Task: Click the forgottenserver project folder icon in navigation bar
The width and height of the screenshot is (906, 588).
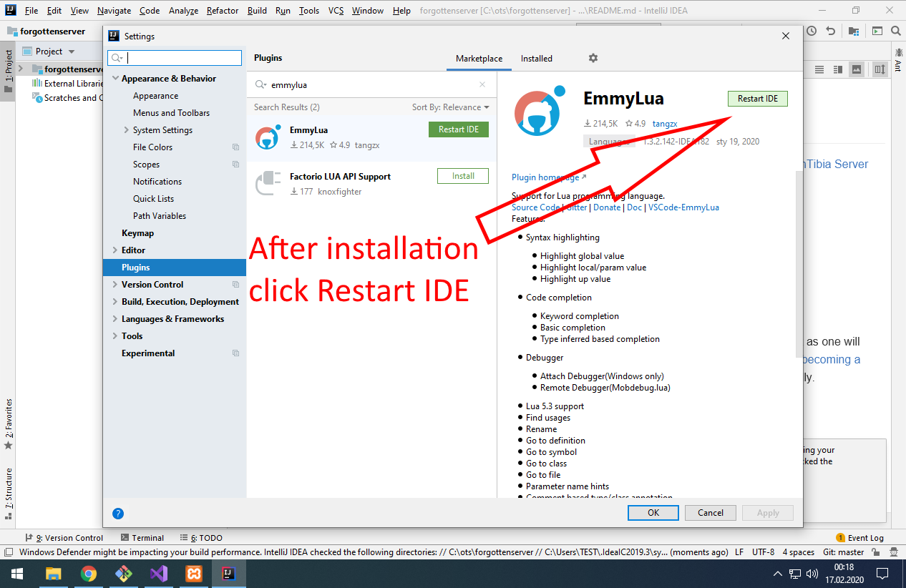Action: [12, 31]
